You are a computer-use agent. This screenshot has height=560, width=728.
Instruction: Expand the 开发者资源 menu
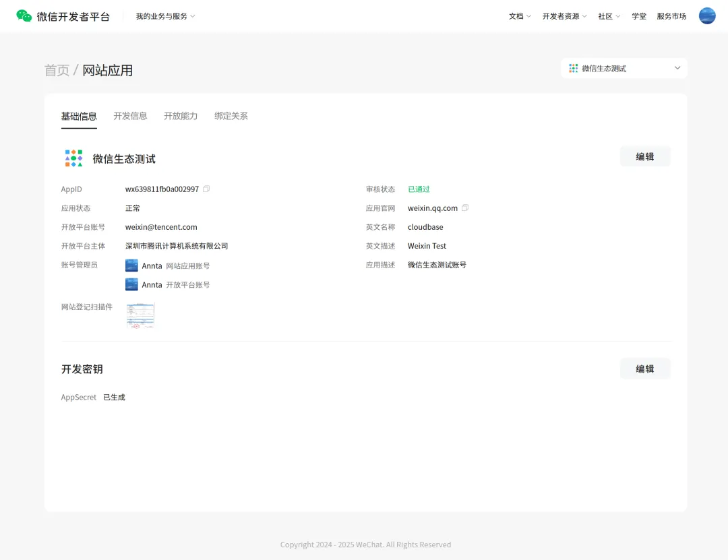[565, 16]
